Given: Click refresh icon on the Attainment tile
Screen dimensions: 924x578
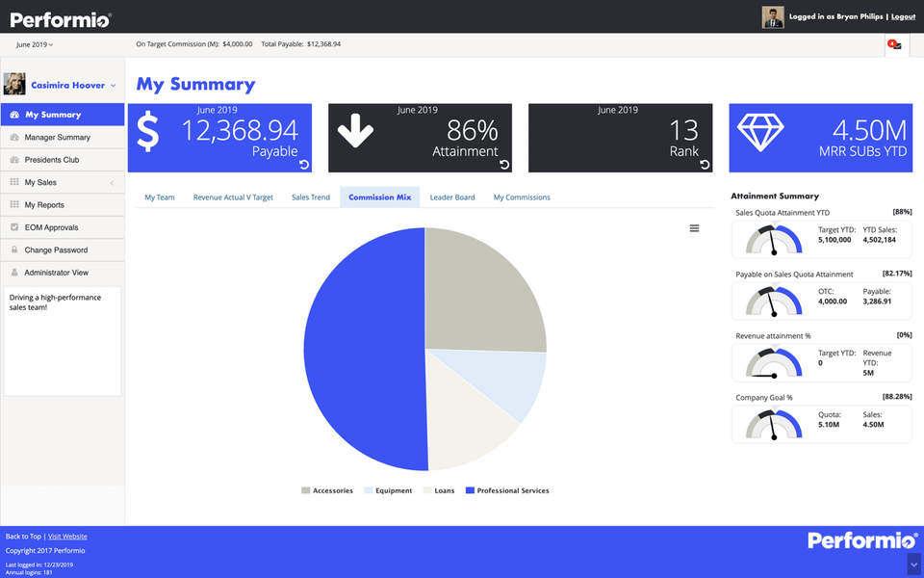Looking at the screenshot, I should pos(504,165).
